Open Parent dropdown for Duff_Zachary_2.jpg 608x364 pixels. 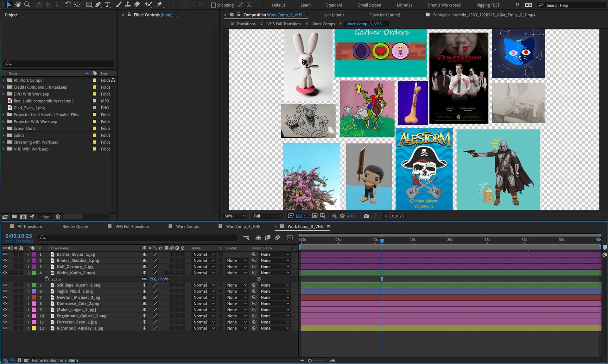click(x=275, y=267)
